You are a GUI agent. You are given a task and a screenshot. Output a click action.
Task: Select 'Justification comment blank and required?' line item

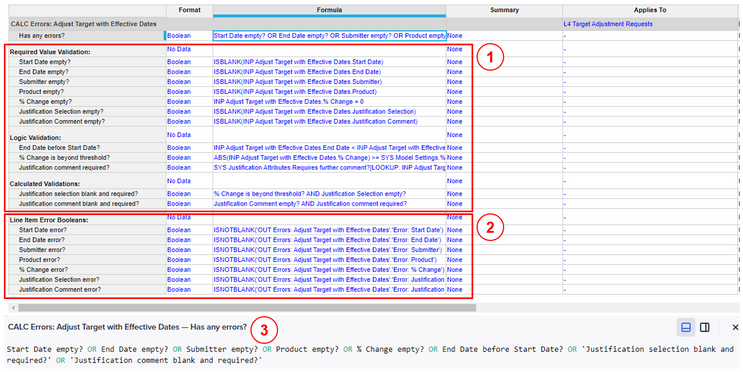(x=79, y=204)
